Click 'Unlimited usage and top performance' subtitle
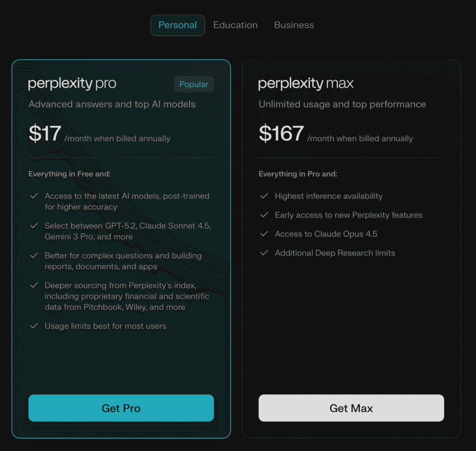This screenshot has width=476, height=451. pyautogui.click(x=342, y=104)
